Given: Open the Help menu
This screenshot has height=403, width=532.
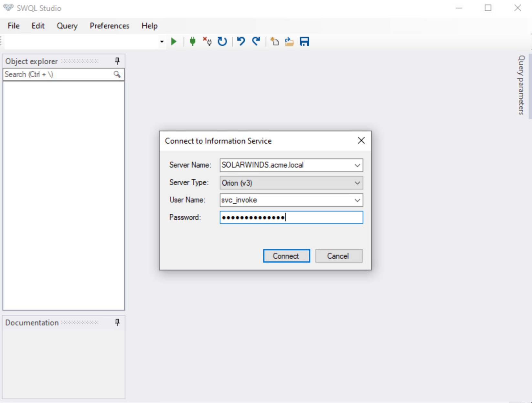Looking at the screenshot, I should click(x=149, y=26).
